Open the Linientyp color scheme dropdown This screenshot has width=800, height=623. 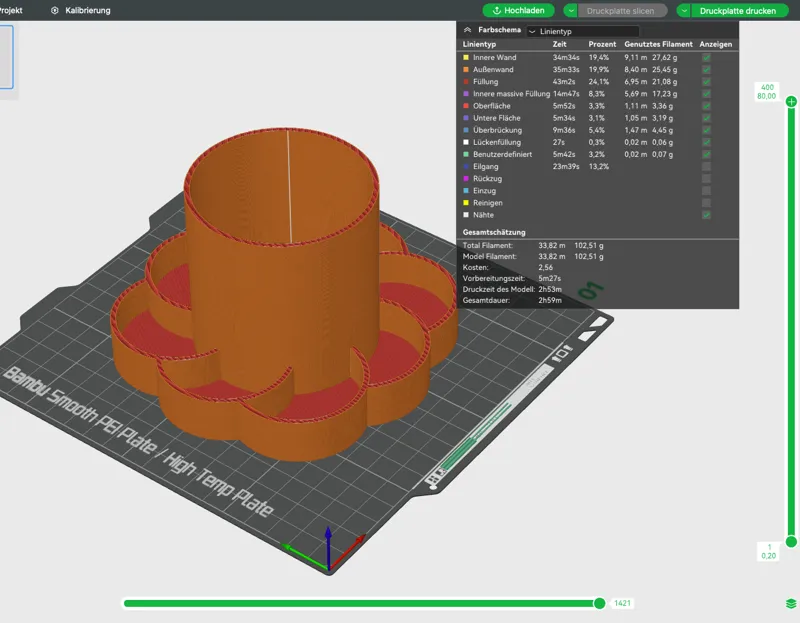[x=583, y=31]
